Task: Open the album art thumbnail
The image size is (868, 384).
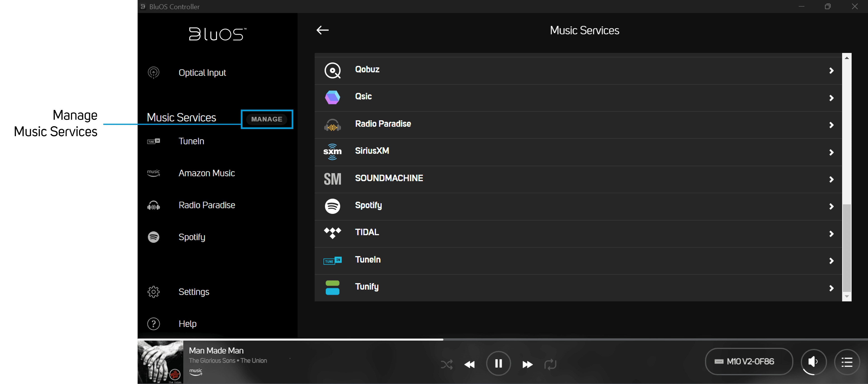Action: (160, 362)
